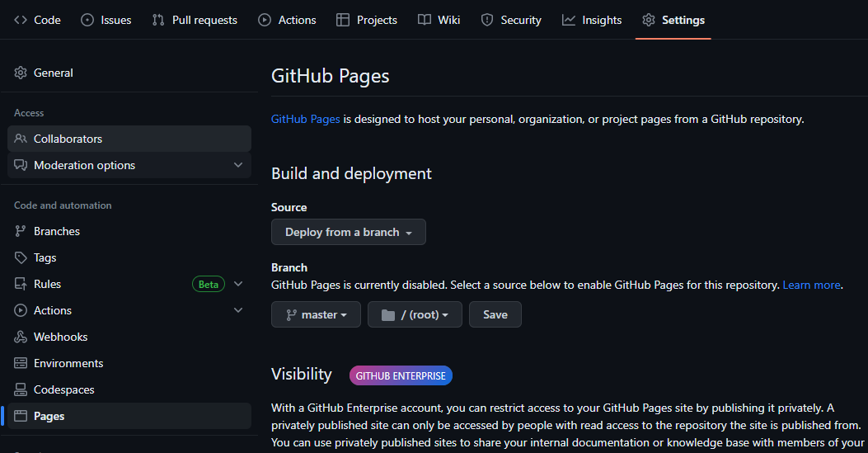Click the play icon beside sidebar Actions
The image size is (868, 453).
(x=21, y=310)
